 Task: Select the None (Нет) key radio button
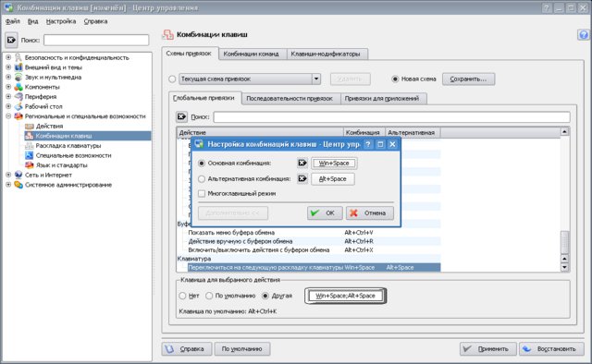coord(182,296)
